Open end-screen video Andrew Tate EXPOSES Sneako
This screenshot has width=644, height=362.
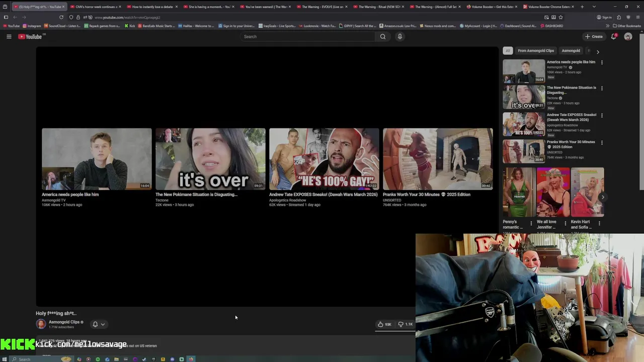[324, 159]
